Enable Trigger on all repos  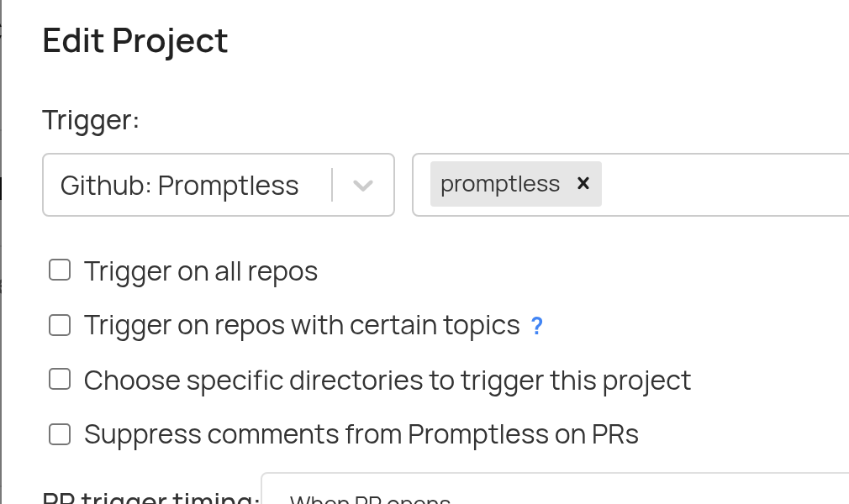point(60,270)
